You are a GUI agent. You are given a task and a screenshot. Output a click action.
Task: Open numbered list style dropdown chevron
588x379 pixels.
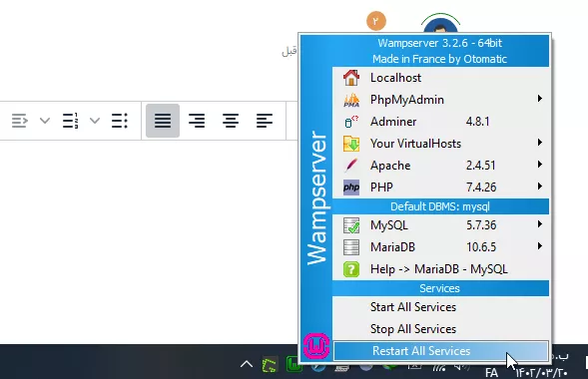point(45,121)
